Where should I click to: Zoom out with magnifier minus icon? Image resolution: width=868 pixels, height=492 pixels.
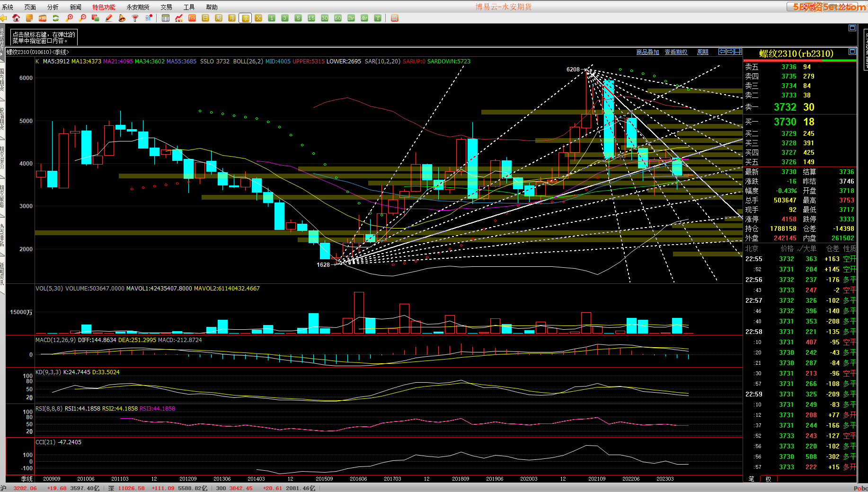pyautogui.click(x=82, y=18)
